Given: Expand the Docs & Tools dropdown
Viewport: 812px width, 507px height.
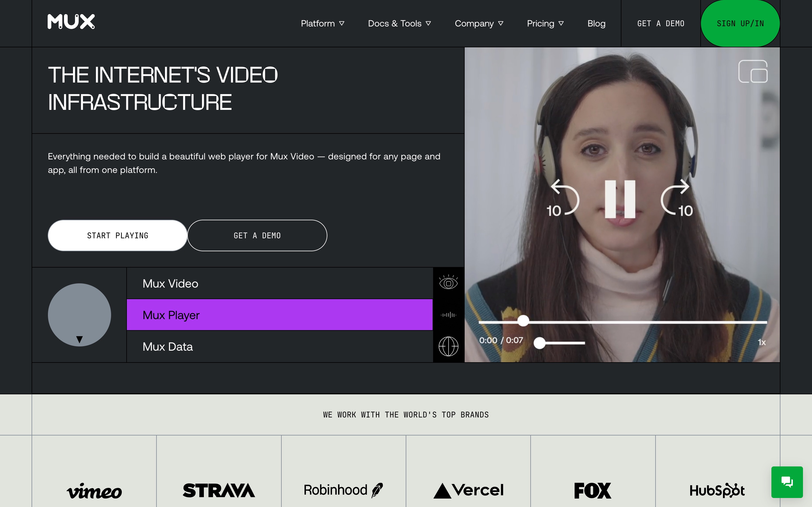Looking at the screenshot, I should (399, 23).
